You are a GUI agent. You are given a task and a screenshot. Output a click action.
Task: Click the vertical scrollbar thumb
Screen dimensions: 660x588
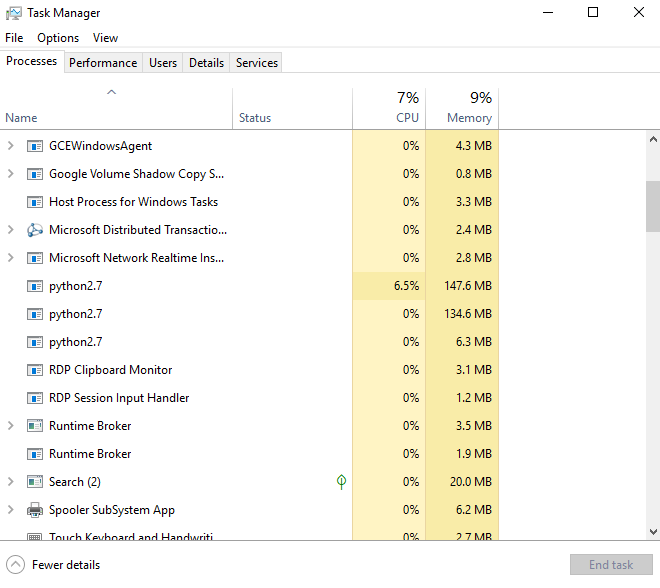(653, 205)
